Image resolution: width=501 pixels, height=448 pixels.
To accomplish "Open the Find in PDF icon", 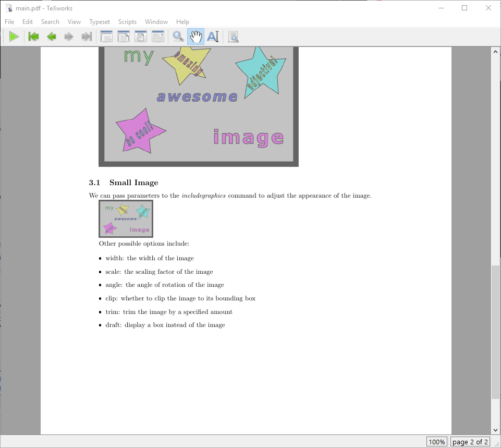I will click(x=233, y=36).
